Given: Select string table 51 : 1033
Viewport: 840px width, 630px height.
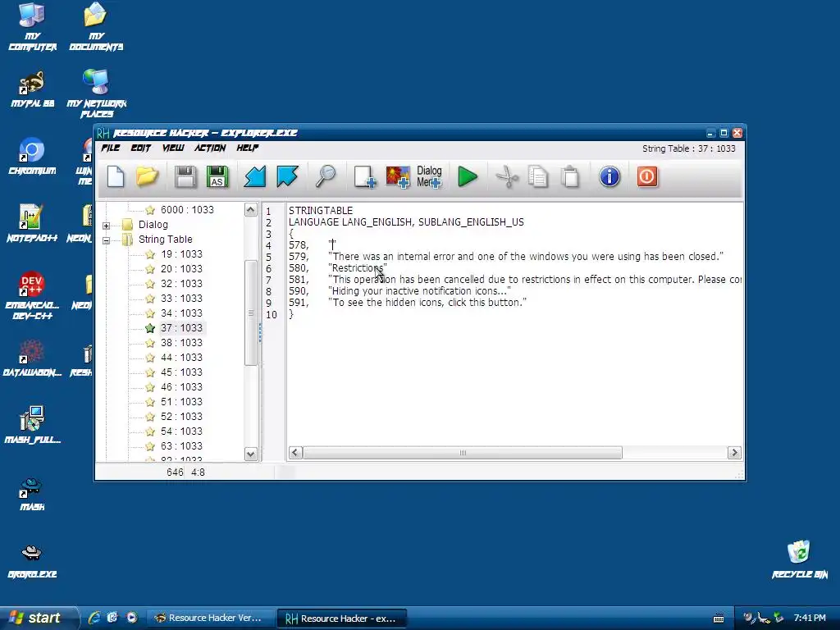Looking at the screenshot, I should click(181, 402).
